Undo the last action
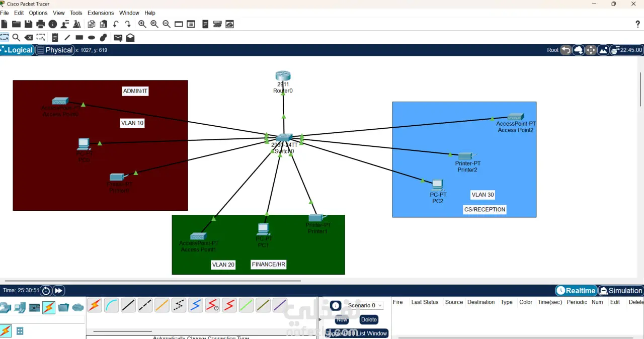 [116, 24]
